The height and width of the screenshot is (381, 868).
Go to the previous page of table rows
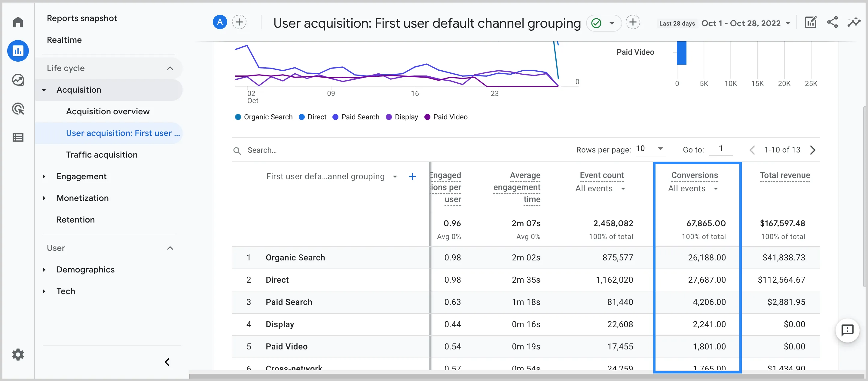(752, 150)
